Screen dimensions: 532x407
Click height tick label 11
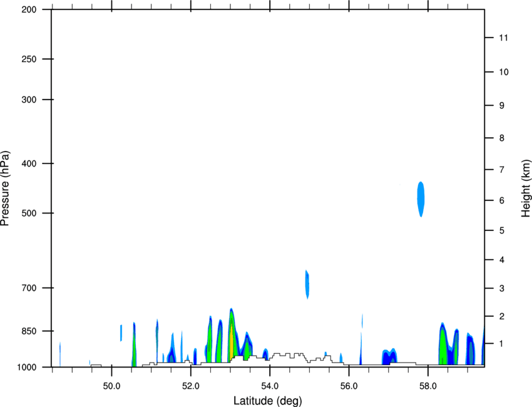(503, 38)
